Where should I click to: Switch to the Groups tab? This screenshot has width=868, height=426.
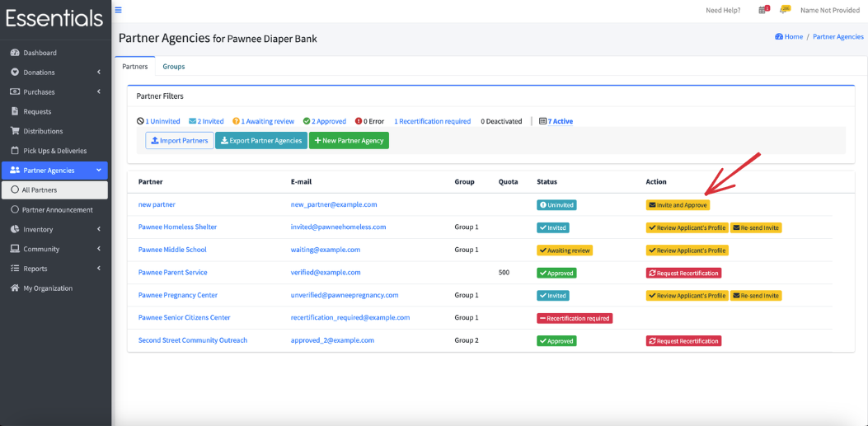(x=174, y=67)
